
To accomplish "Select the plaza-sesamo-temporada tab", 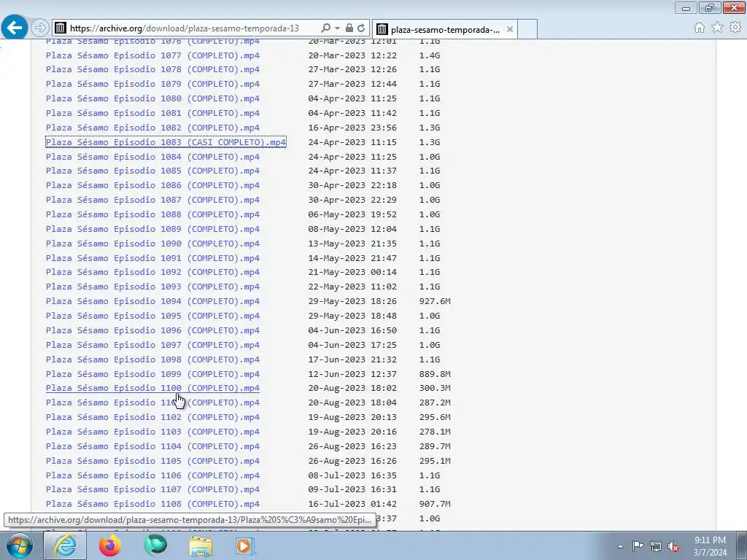I will (x=444, y=29).
